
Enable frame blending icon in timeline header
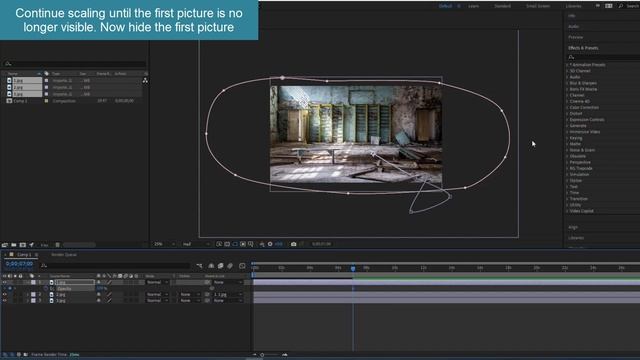(220, 266)
